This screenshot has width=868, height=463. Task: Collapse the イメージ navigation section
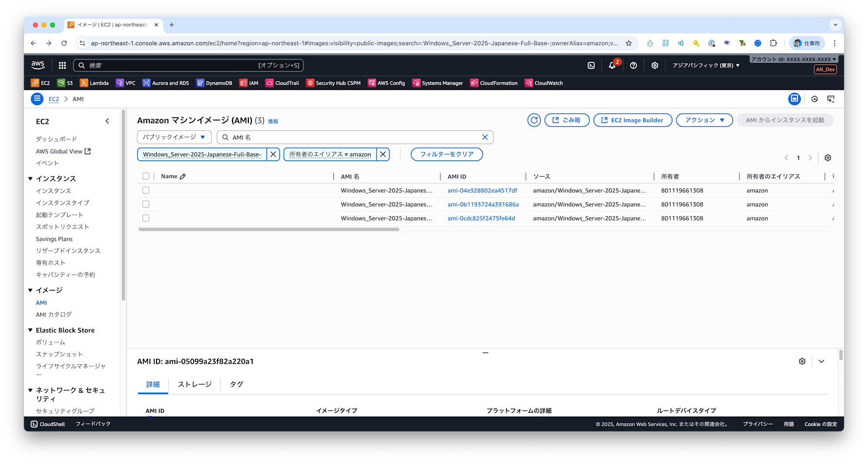pos(30,290)
